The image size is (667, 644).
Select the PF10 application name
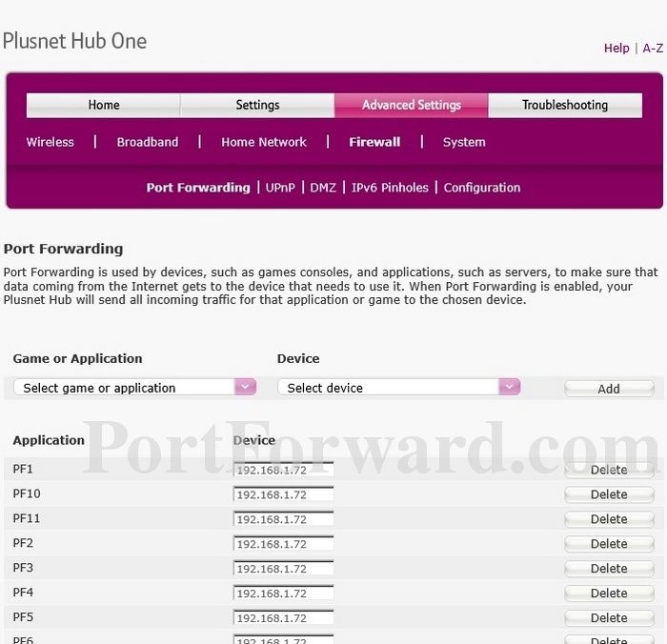tap(27, 493)
